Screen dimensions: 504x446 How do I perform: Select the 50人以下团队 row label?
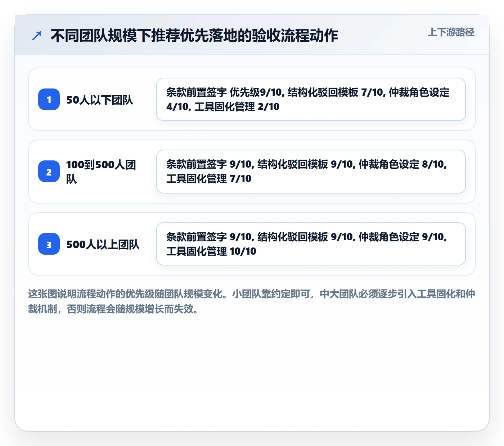(100, 100)
